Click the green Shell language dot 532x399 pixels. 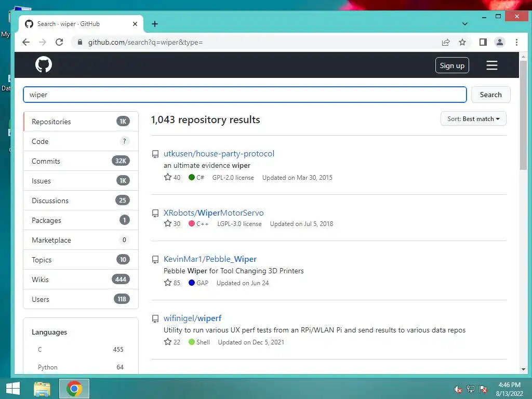coord(191,342)
